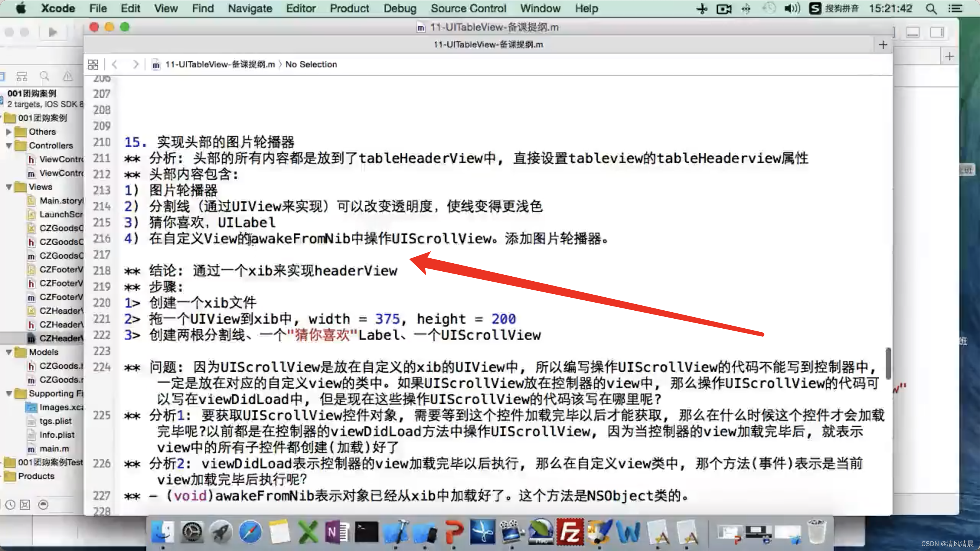Open FileZilla from the Dock
Screen dimensions: 980x551
click(570, 532)
